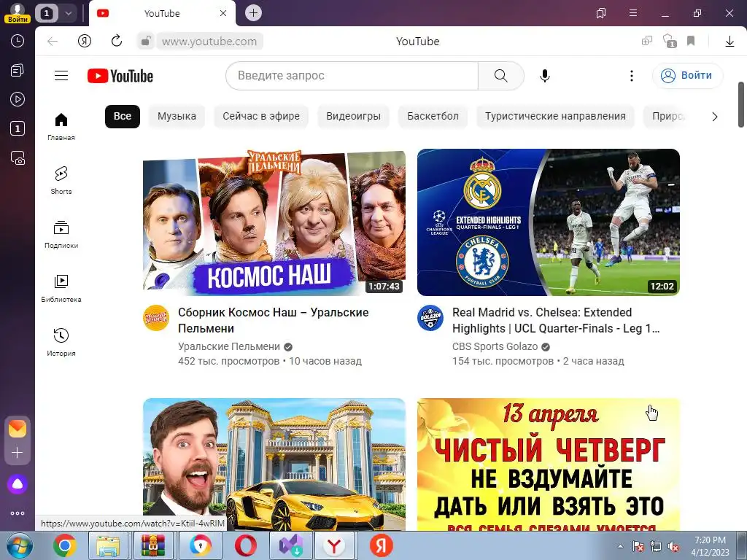Click the search magnifier button
The height and width of the screenshot is (560, 747).
tap(500, 76)
